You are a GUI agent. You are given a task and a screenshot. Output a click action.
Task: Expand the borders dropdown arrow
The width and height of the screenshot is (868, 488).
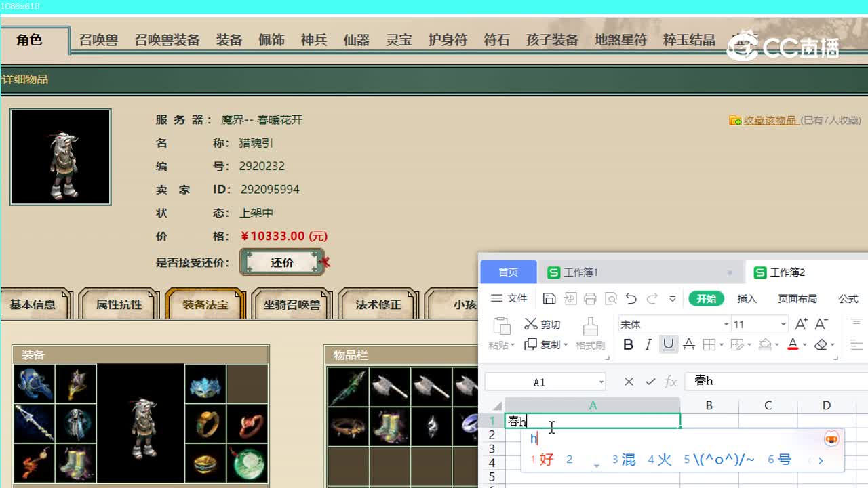(x=721, y=345)
